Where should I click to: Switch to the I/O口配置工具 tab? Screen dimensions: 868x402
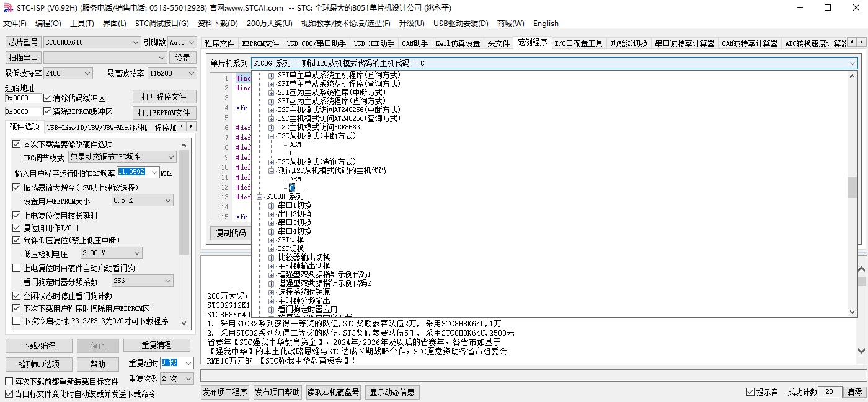578,43
